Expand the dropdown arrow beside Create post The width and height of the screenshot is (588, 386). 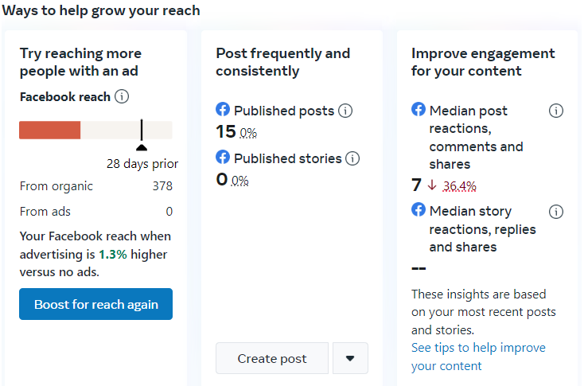point(350,358)
